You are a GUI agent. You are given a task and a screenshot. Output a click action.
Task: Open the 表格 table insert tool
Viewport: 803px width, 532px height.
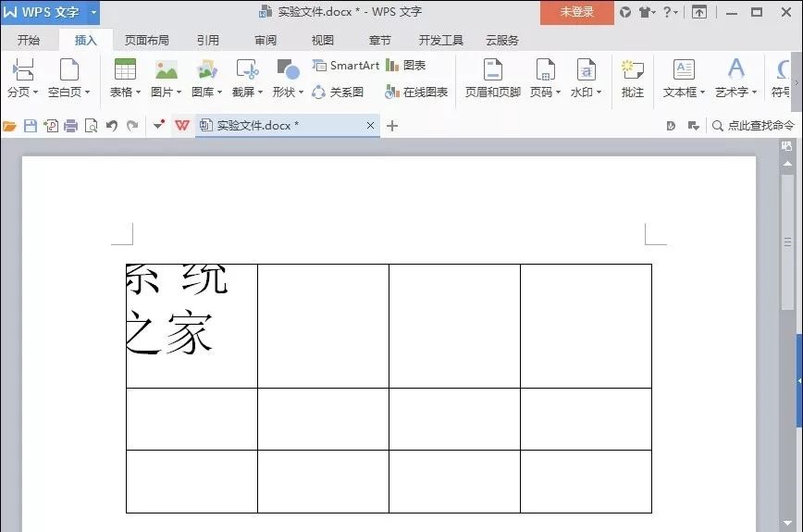(125, 78)
